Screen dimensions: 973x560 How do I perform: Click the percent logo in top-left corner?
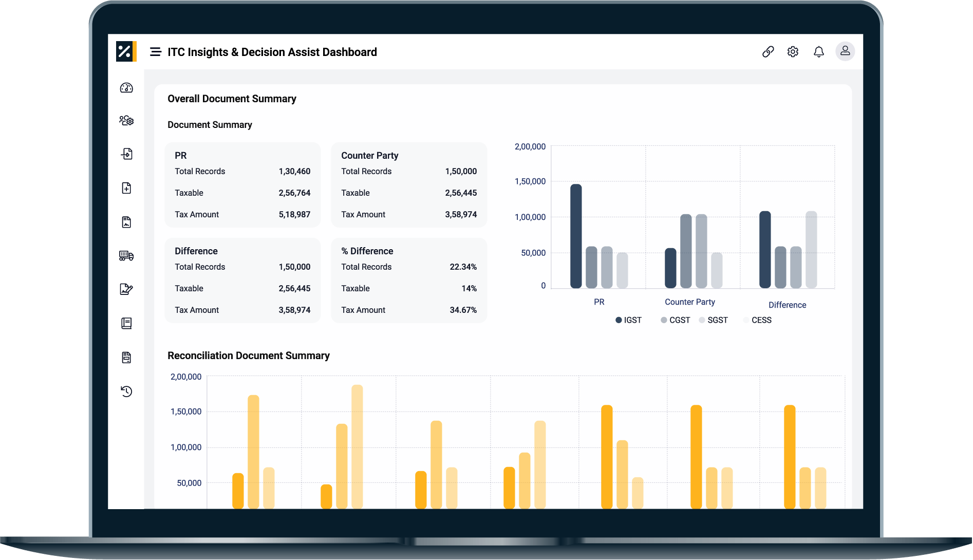pyautogui.click(x=125, y=51)
